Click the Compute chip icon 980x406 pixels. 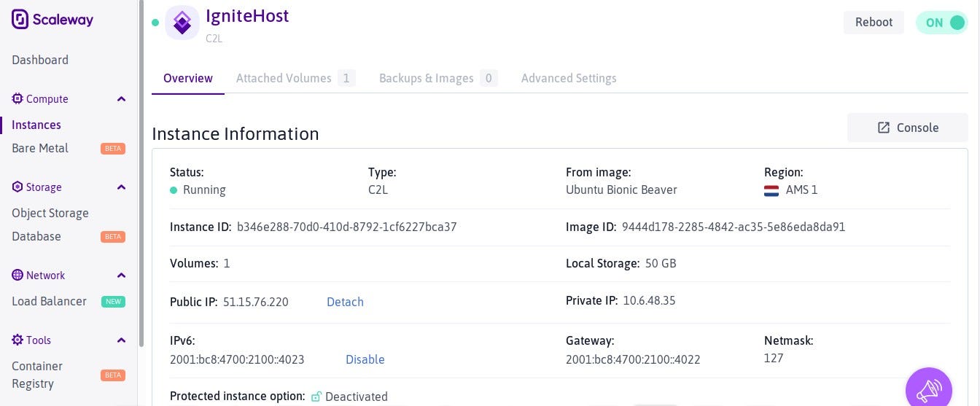(x=17, y=98)
